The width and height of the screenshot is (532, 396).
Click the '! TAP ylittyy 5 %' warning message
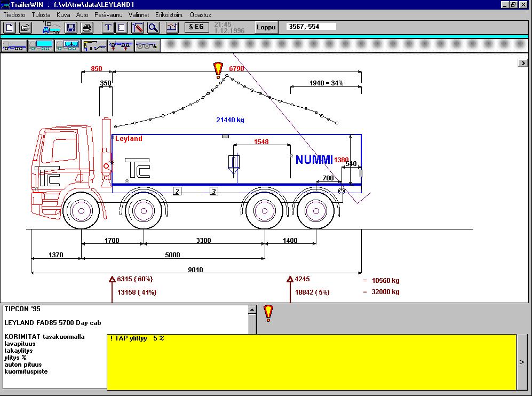click(x=137, y=338)
